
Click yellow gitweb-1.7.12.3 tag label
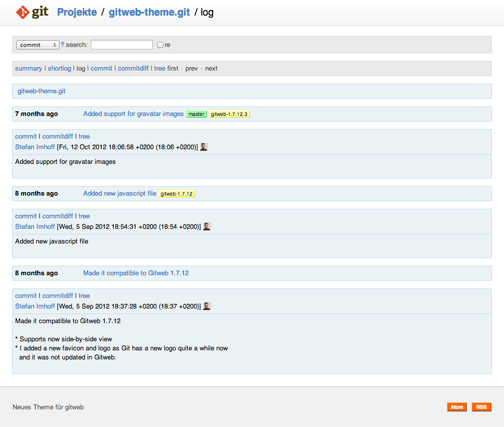coord(229,114)
